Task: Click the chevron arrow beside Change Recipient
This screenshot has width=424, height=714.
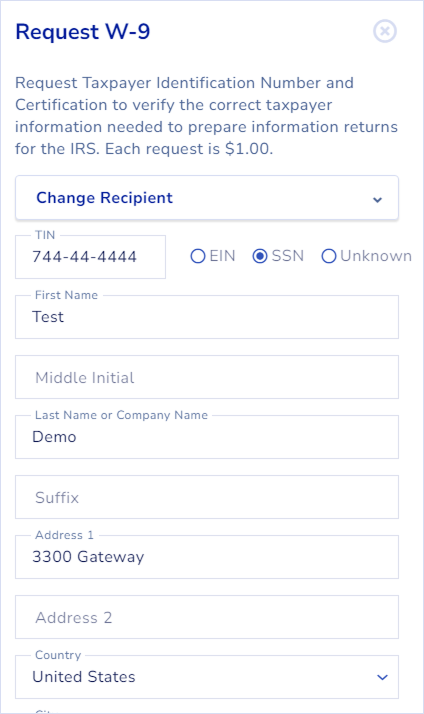Action: 377,199
